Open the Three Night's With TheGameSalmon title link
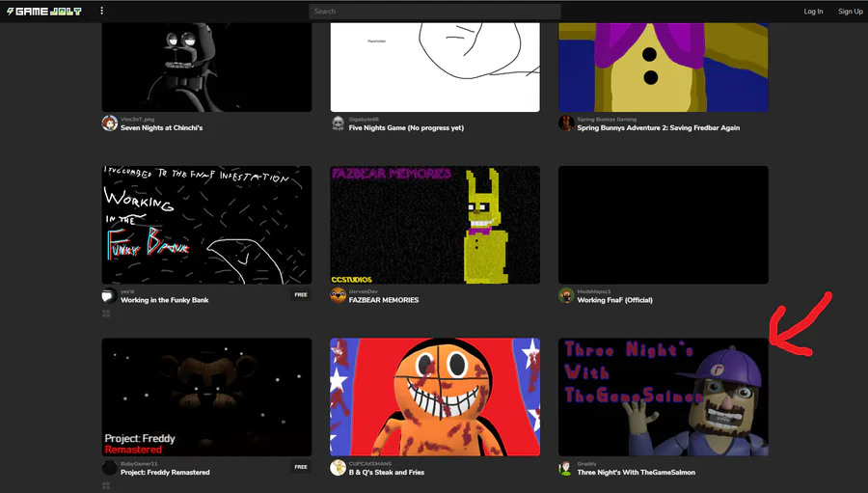 click(637, 473)
